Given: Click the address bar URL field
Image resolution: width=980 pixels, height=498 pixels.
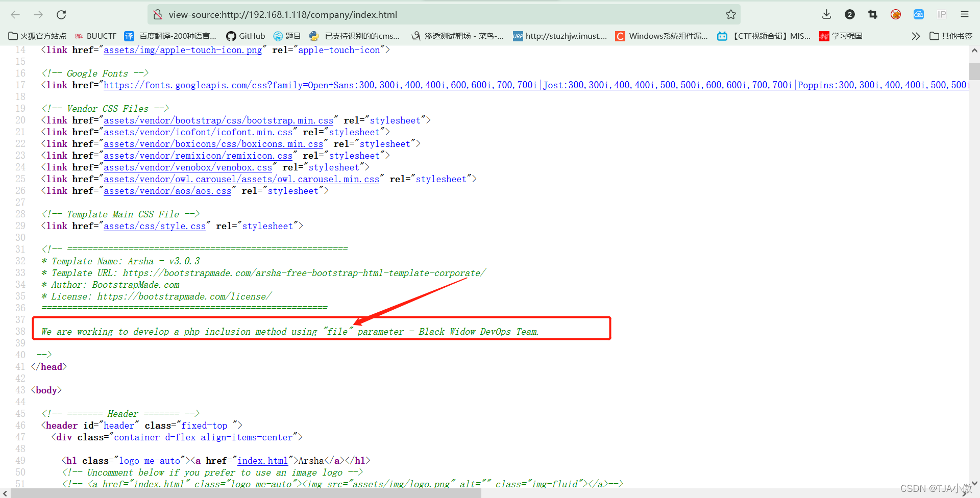Looking at the screenshot, I should click(444, 15).
